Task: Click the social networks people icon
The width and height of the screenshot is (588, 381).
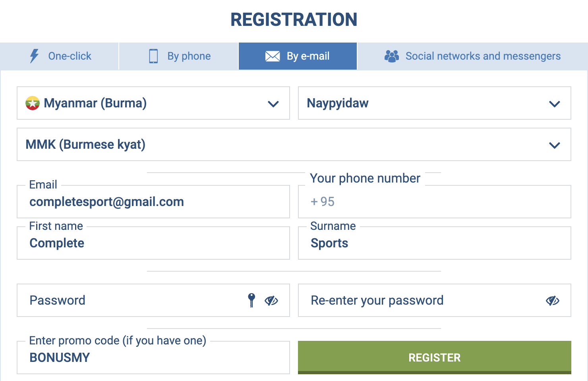Action: [391, 56]
